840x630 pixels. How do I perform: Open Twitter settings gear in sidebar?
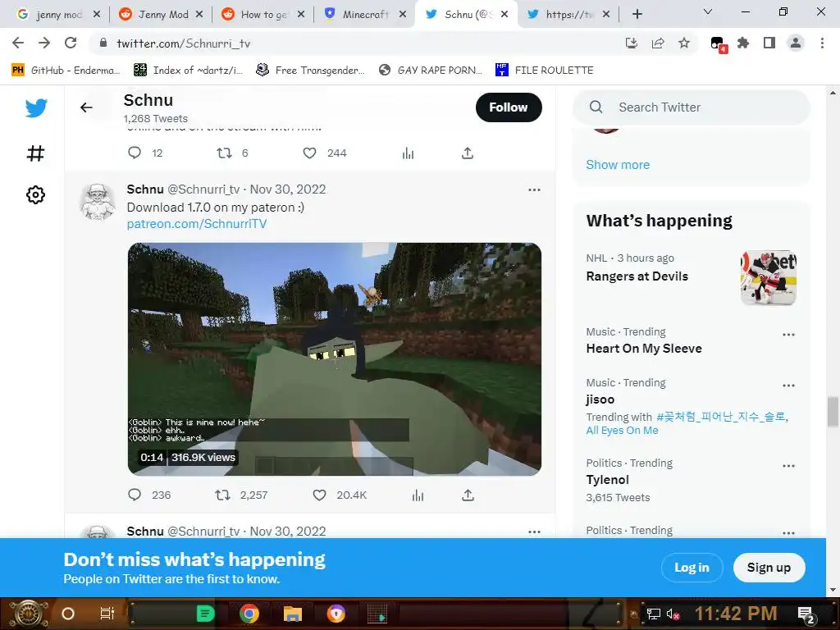[x=35, y=195]
